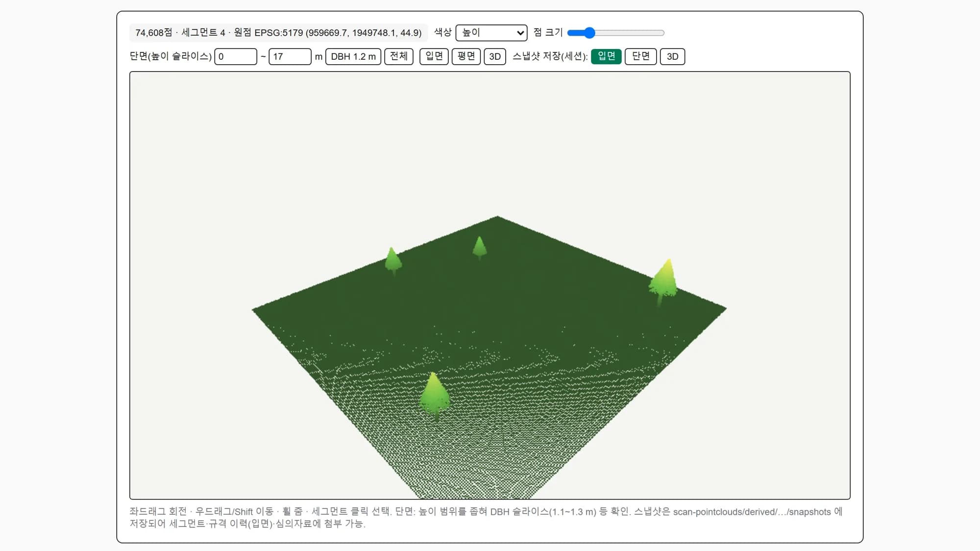Select the tall tree segment at the right edge
980x551 pixels.
tap(664, 282)
